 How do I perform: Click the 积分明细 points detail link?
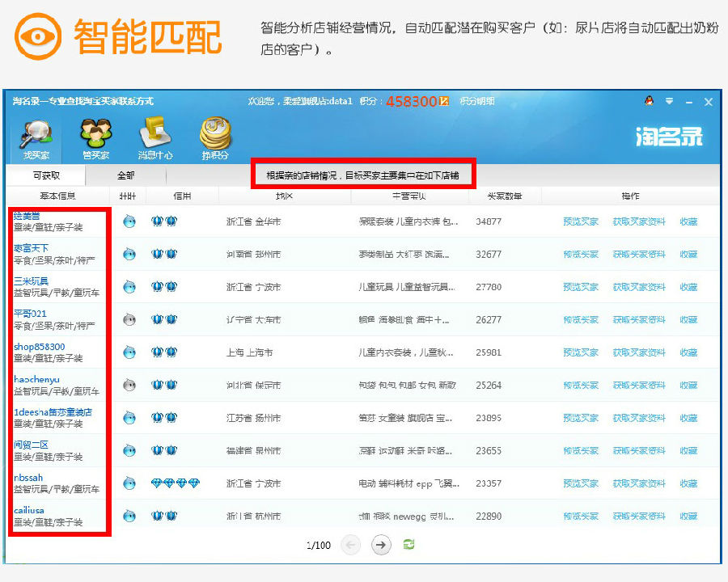coord(477,102)
